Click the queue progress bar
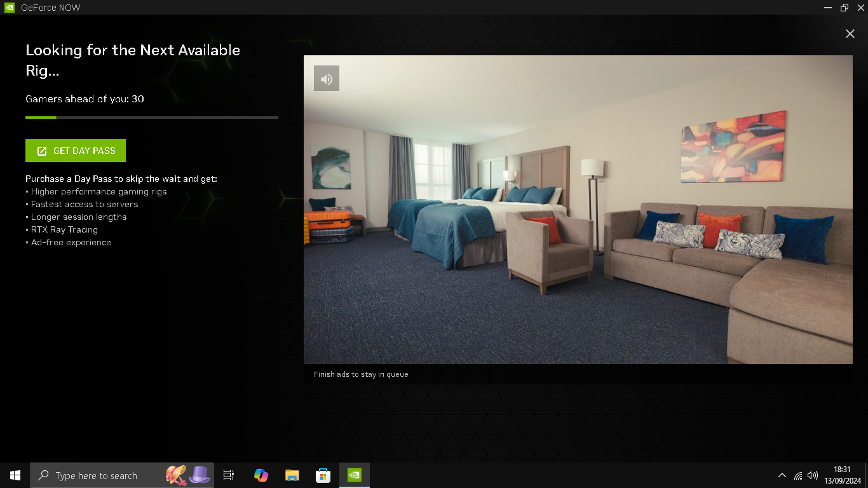Screen dimensions: 868x488 [x=152, y=118]
